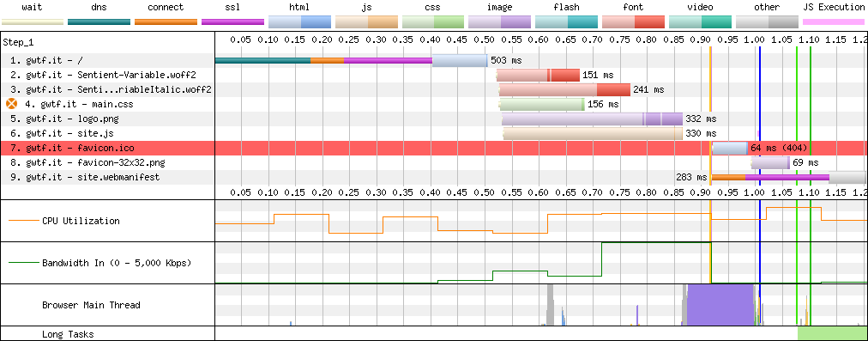The width and height of the screenshot is (868, 341).
Task: Select the Senti...riableItalic.woff2 request row
Action: point(434,89)
